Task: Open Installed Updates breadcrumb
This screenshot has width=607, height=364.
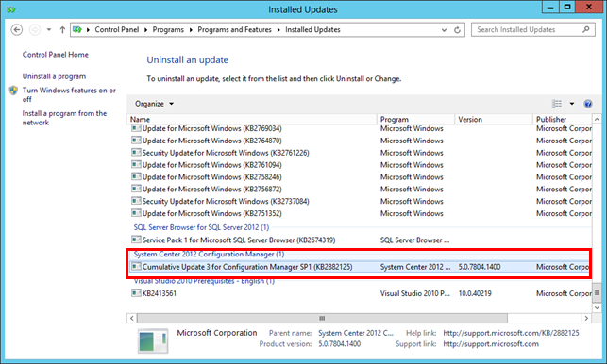Action: coord(312,30)
